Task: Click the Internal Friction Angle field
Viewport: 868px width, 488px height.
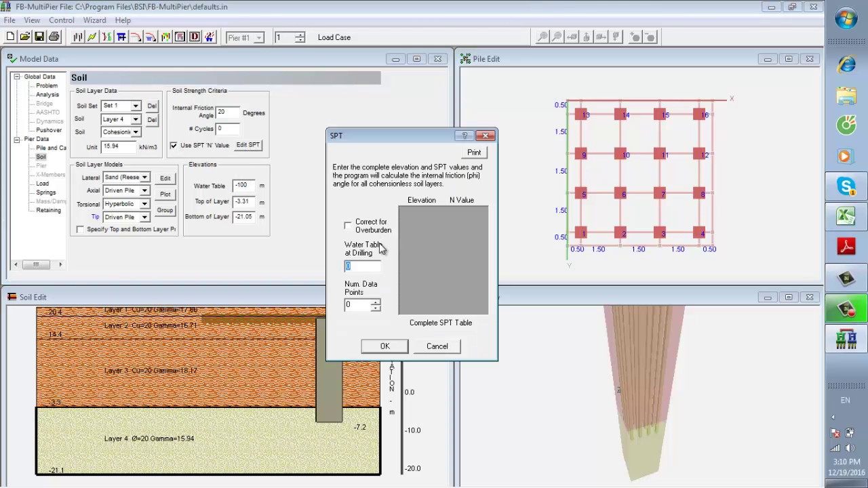Action: click(228, 112)
